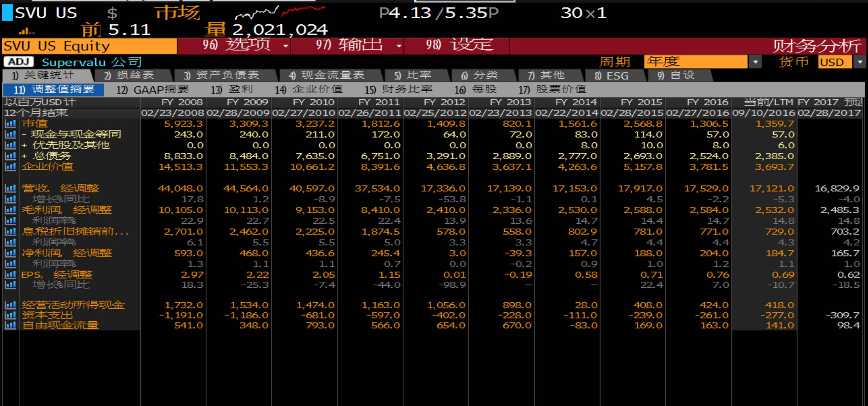Viewport: 868px width, 406px height.
Task: Click the price sparkline chart thumbnail
Action: tap(280, 13)
